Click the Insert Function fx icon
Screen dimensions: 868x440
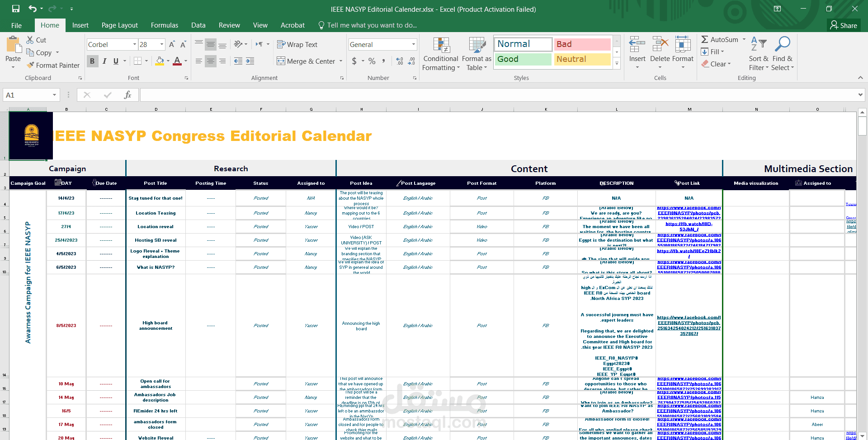(x=128, y=95)
